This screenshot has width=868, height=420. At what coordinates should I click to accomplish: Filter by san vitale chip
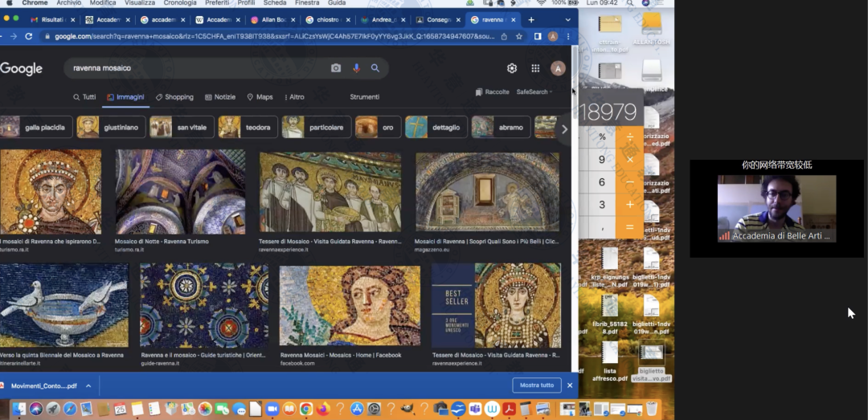click(182, 127)
